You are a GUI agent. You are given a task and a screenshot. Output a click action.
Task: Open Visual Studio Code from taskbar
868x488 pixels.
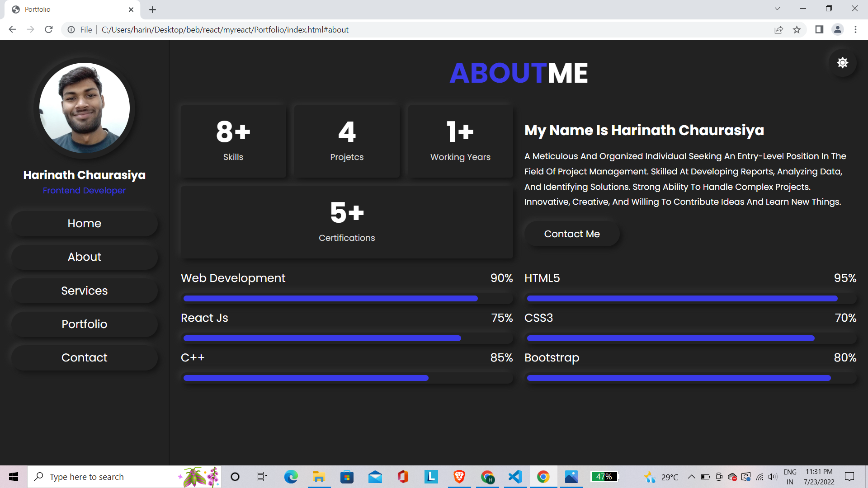(515, 477)
